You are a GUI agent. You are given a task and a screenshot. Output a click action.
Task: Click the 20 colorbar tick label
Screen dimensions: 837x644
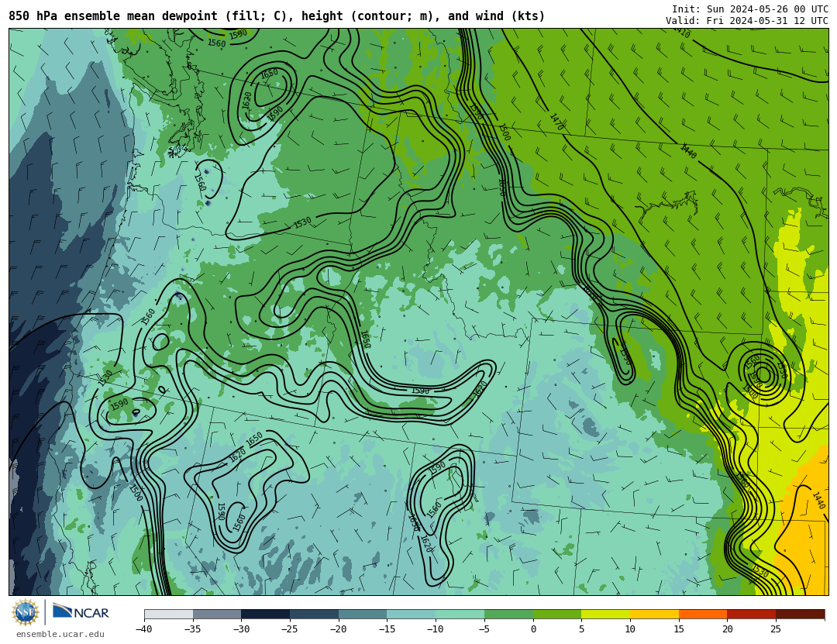coord(728,629)
